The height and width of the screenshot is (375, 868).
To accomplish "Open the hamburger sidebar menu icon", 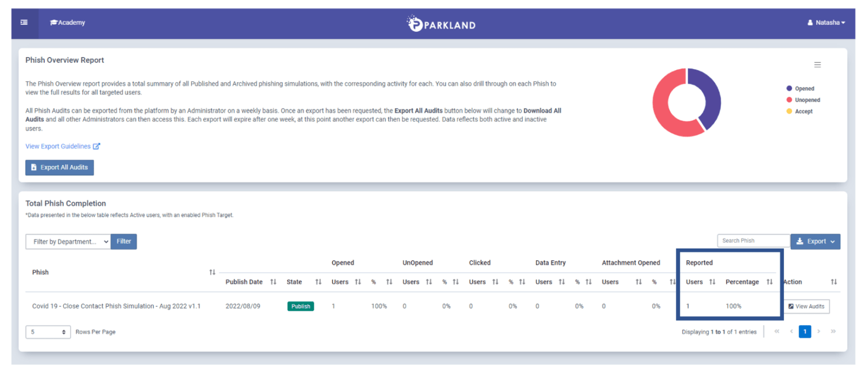I will click(24, 23).
